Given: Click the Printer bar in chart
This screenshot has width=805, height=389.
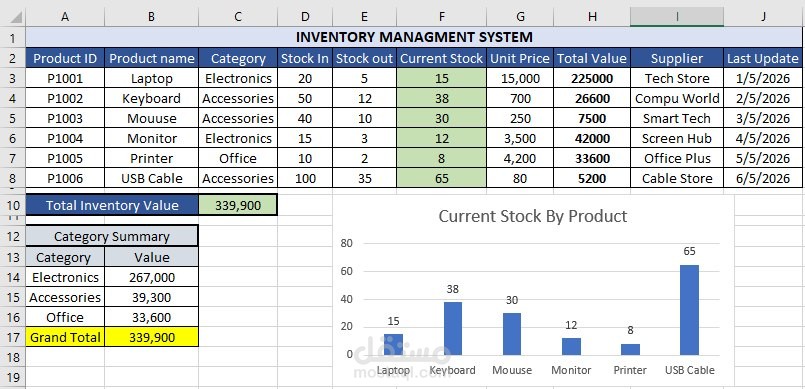Looking at the screenshot, I should [630, 349].
